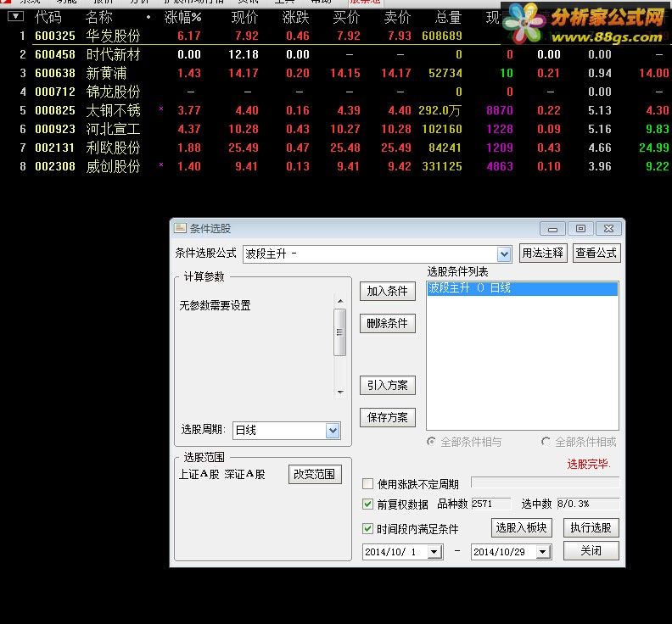Screen dimensions: 672x624
Task: Select stock row 000712 锦龙股份
Action: tap(336, 92)
